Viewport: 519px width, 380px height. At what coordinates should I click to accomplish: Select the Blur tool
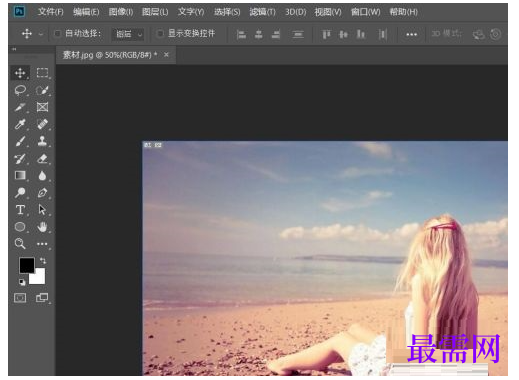coord(42,176)
